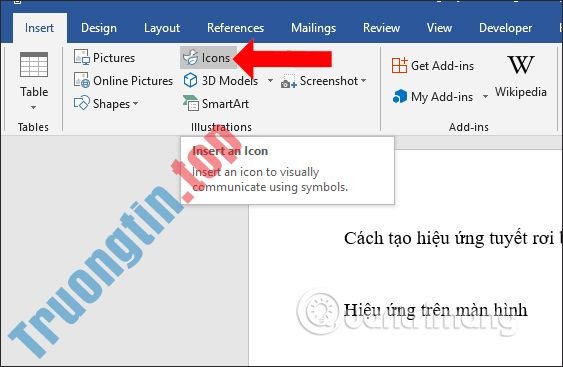Expand the My Add-ins dropdown arrow
The height and width of the screenshot is (367, 563).
pyautogui.click(x=485, y=97)
